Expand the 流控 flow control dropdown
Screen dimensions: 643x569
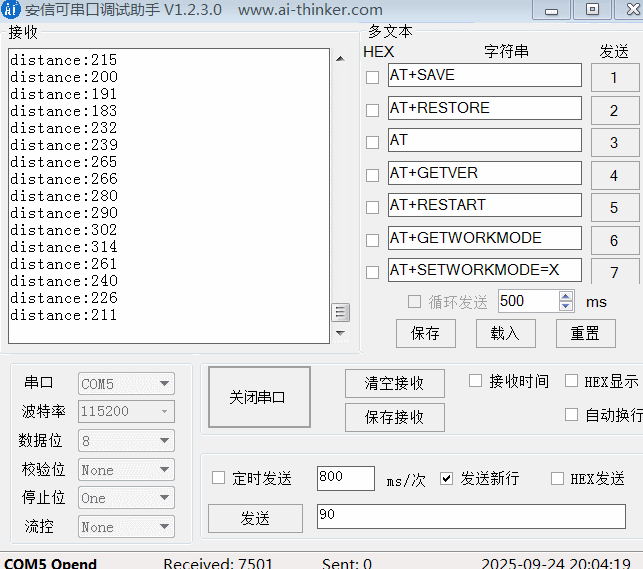pyautogui.click(x=126, y=527)
